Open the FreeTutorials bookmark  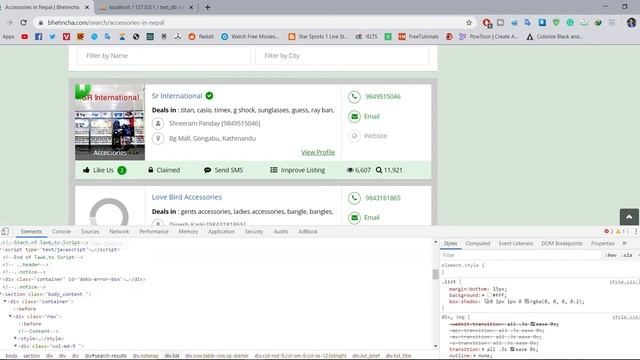click(x=418, y=37)
